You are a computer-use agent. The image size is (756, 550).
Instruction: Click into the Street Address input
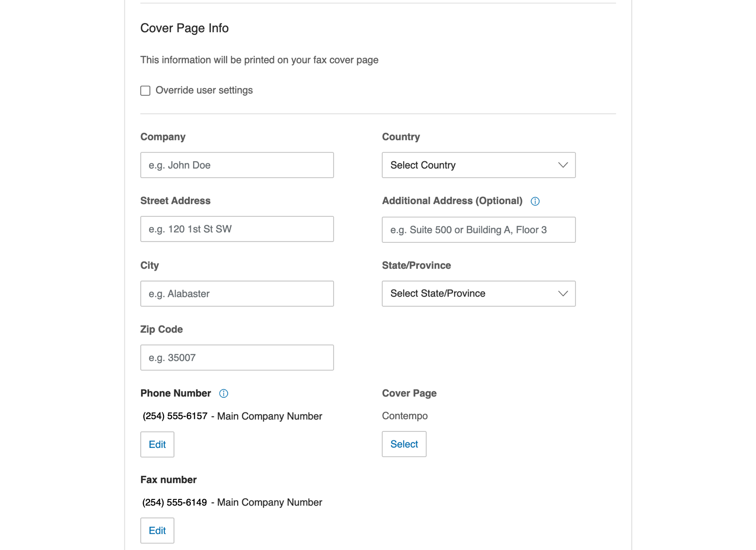(x=237, y=229)
